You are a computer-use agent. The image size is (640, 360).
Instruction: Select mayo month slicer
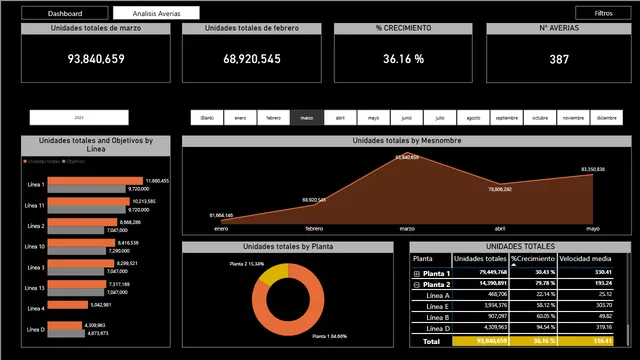(x=373, y=118)
